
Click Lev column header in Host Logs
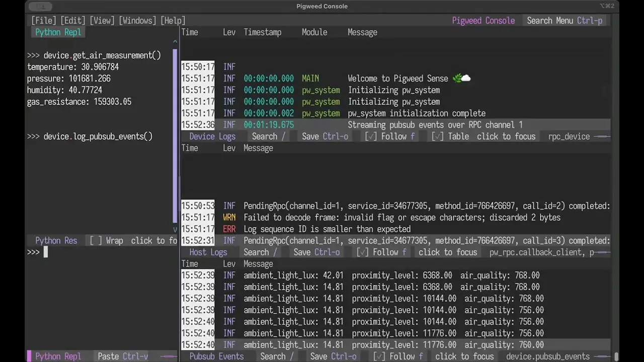click(229, 148)
